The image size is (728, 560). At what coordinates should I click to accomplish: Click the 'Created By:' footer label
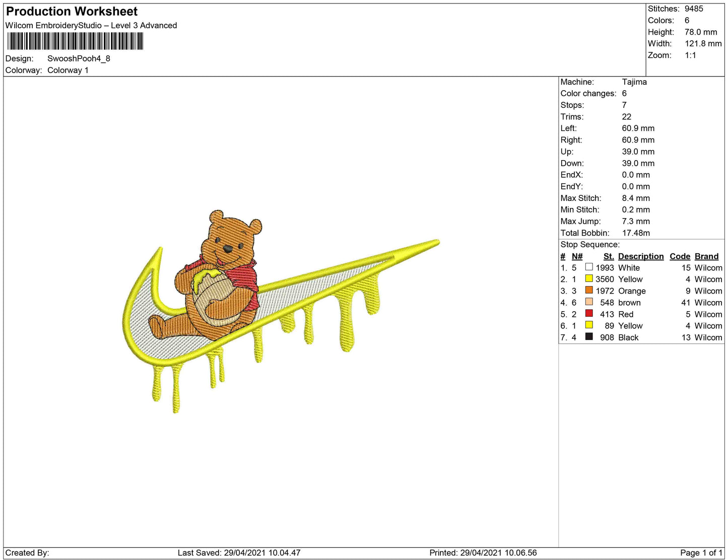pos(27,553)
